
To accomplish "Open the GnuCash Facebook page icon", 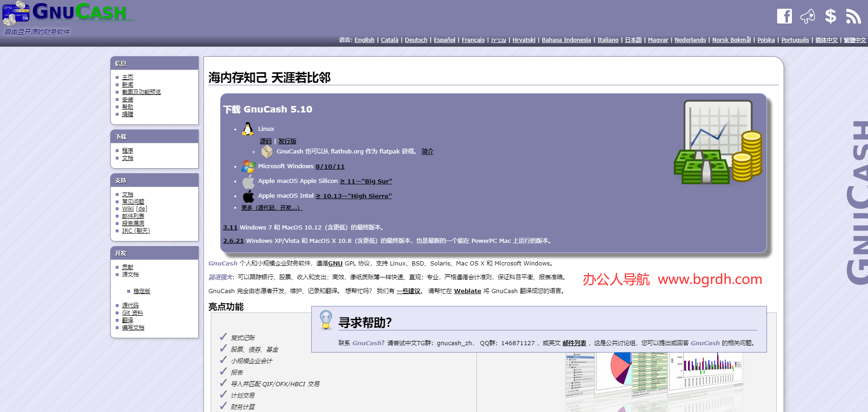I will click(784, 16).
